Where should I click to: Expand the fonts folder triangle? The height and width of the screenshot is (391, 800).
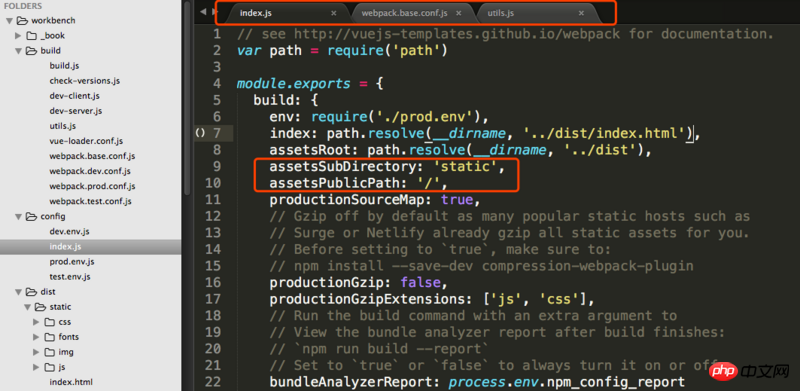pos(36,337)
